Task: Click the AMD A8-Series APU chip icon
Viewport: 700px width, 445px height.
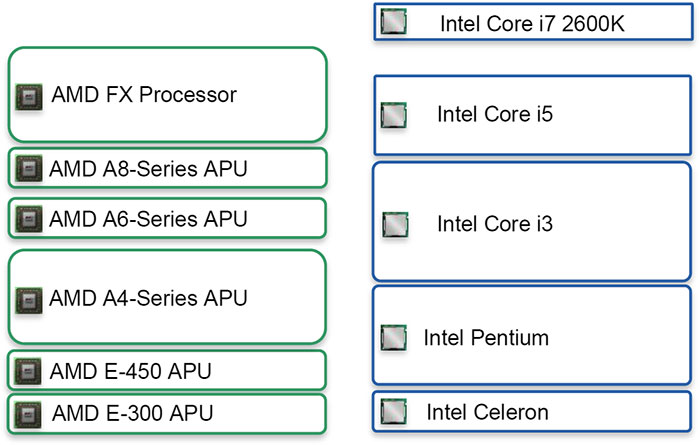Action: tap(29, 168)
